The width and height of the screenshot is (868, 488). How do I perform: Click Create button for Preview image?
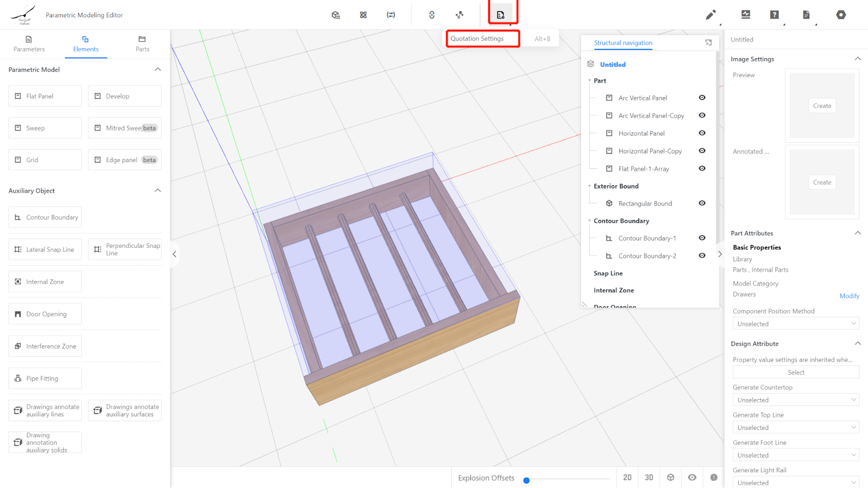pos(822,106)
